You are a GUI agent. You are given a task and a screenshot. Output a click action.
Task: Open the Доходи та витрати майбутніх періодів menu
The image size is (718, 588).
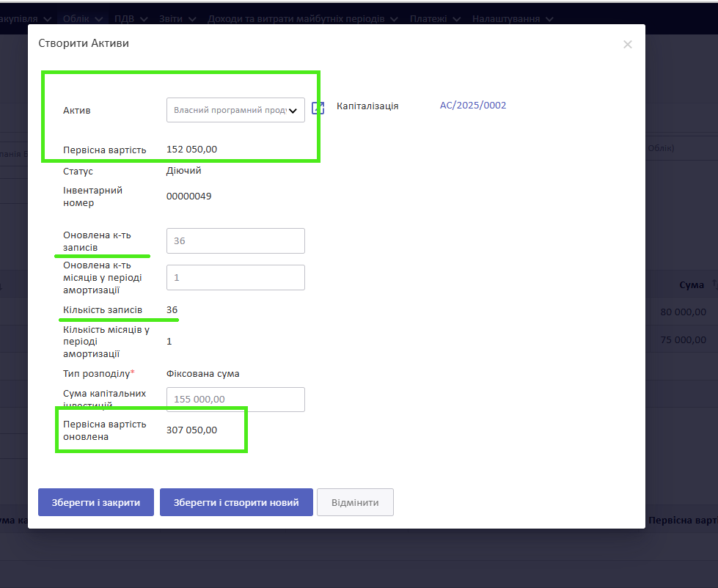pyautogui.click(x=303, y=19)
